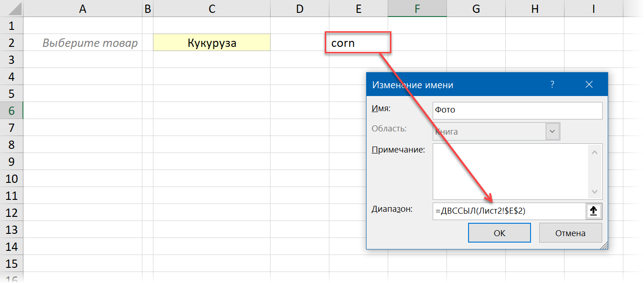The height and width of the screenshot is (283, 644).
Task: Open the help question mark in dialog
Action: tap(552, 85)
